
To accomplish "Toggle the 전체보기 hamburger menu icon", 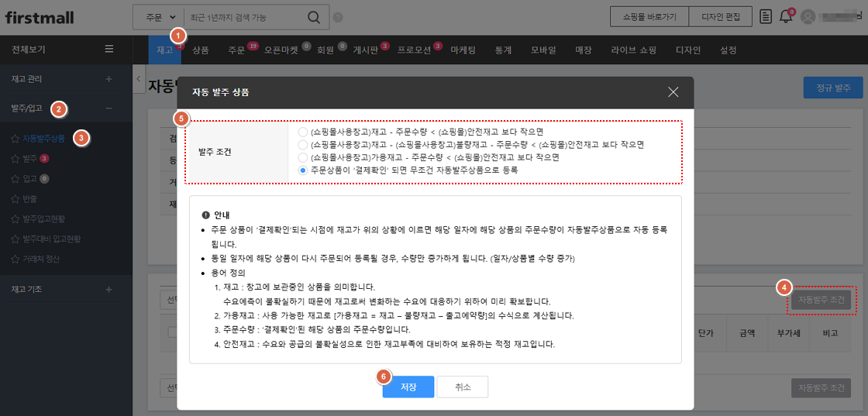I will point(109,50).
